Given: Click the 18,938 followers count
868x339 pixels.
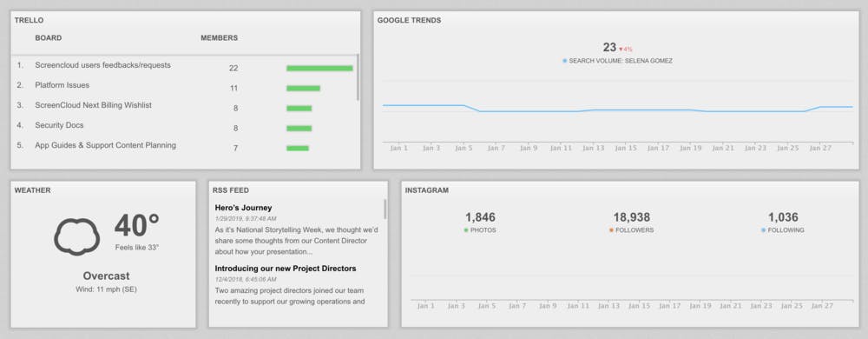Looking at the screenshot, I should click(x=632, y=217).
